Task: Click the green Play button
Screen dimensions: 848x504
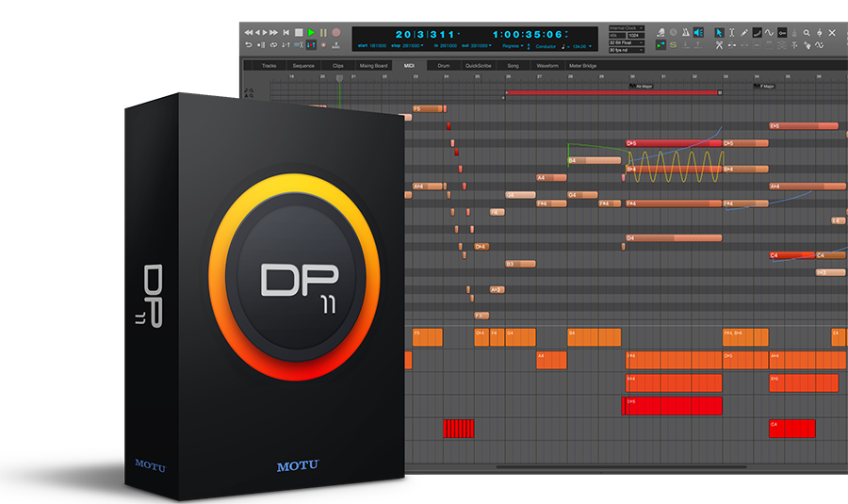Action: 310,32
